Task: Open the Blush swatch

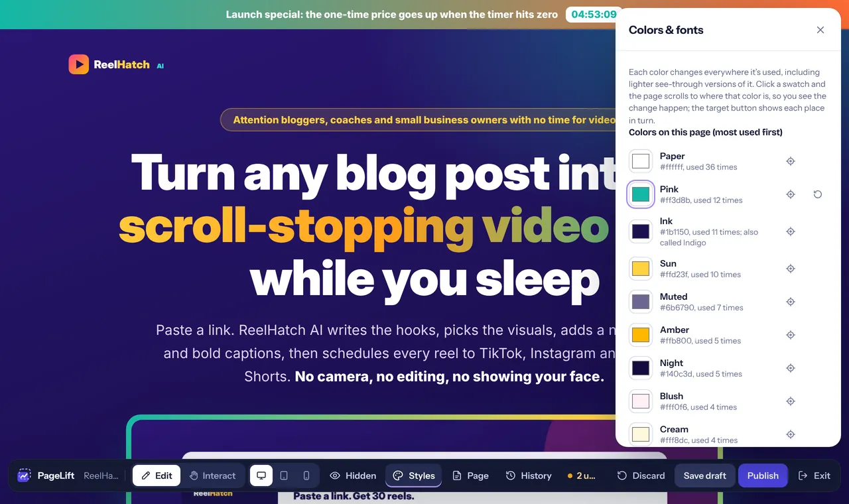Action: [x=641, y=401]
